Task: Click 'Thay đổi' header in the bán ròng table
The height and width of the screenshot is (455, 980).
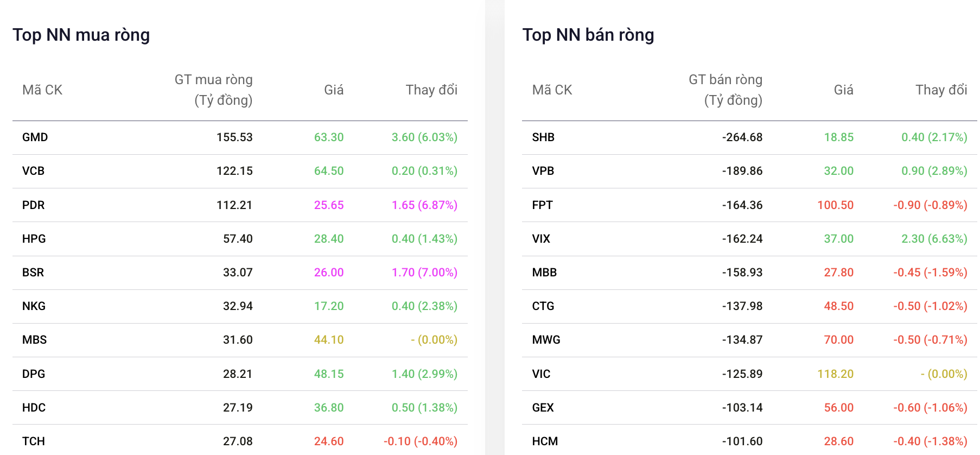Action: (941, 90)
